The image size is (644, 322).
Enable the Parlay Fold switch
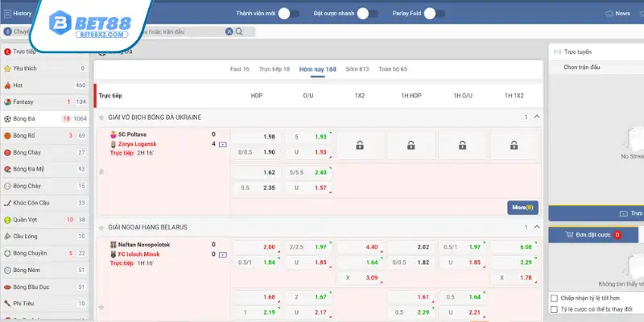pyautogui.click(x=435, y=14)
